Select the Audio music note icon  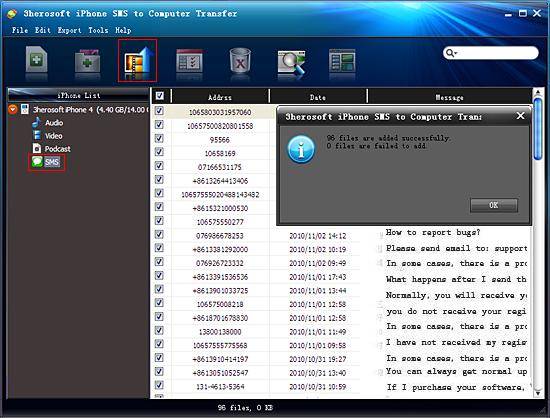36,122
